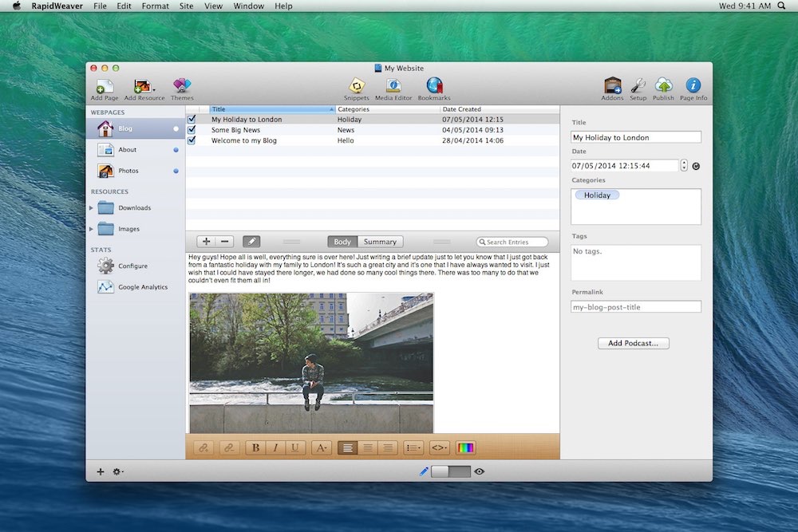The height and width of the screenshot is (532, 798).
Task: Click the Holiday category token
Action: 597,195
